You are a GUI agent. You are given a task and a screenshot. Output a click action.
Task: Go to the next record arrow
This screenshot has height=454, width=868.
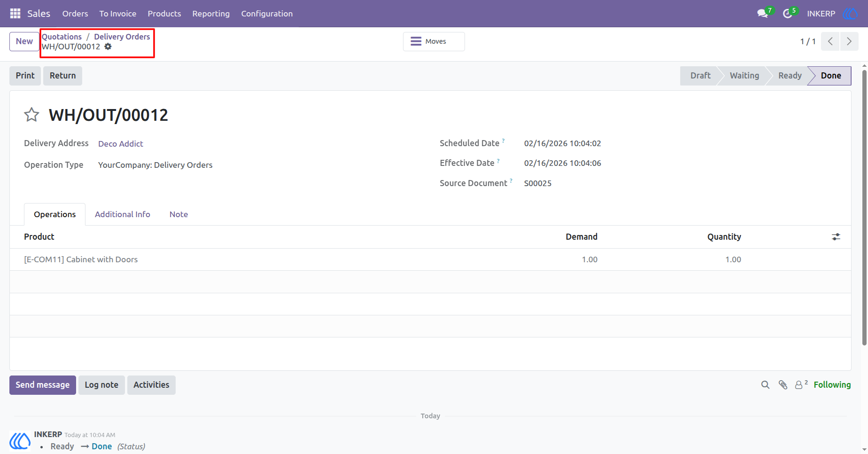[849, 41]
